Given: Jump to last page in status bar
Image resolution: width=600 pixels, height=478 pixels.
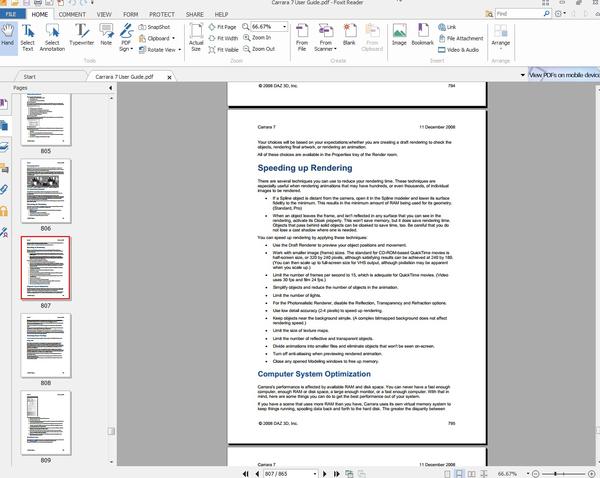Looking at the screenshot, I should coord(336,474).
